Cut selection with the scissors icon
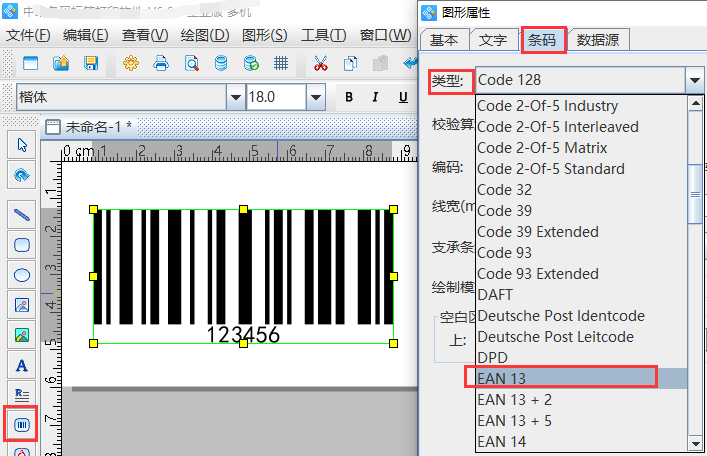 321,63
